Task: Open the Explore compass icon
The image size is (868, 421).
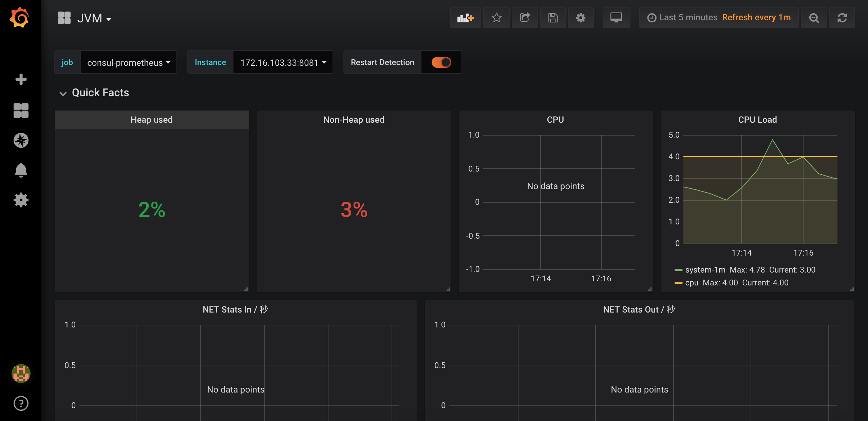Action: click(21, 140)
